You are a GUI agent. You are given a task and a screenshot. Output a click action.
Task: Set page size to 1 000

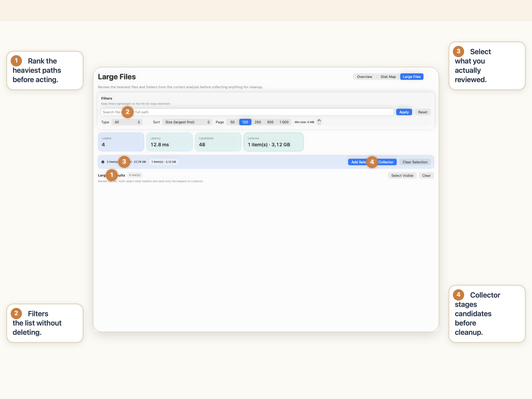[284, 122]
